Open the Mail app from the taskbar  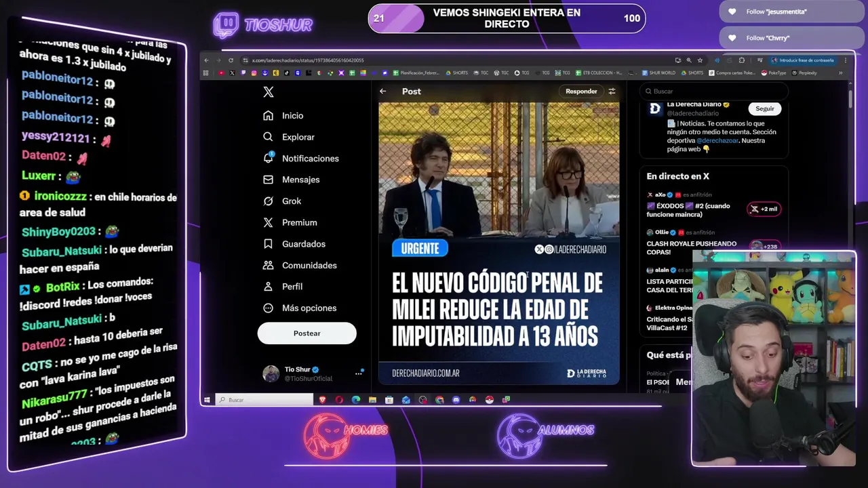tap(406, 400)
